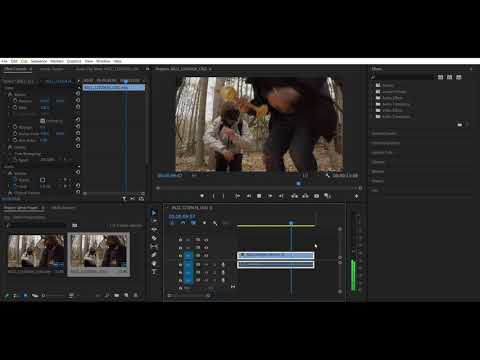Open the Sequence menu
The image size is (480, 360).
click(x=39, y=61)
